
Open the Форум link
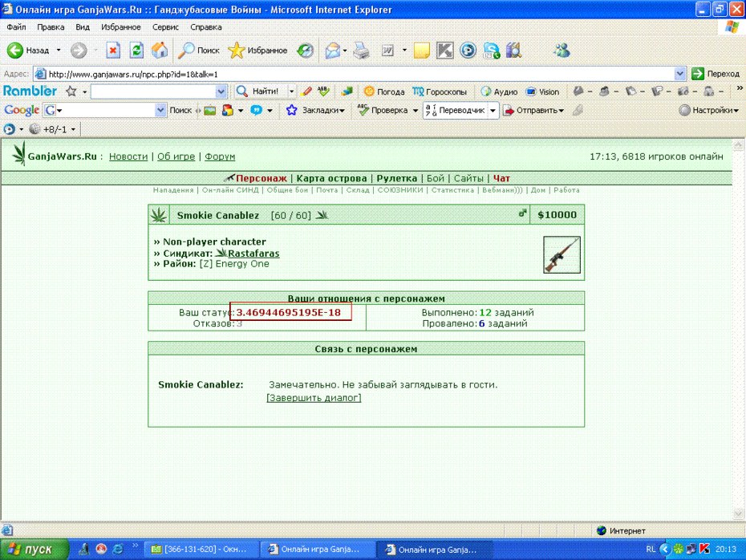click(220, 156)
